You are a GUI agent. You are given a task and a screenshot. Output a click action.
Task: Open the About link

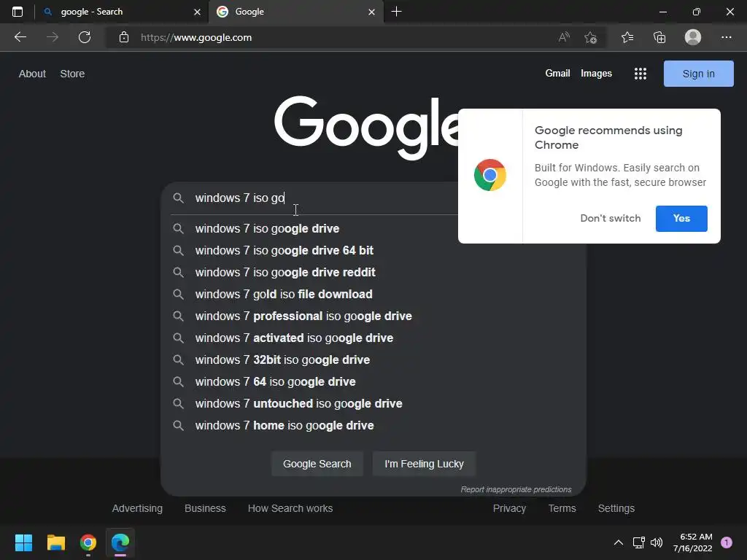[x=32, y=74]
